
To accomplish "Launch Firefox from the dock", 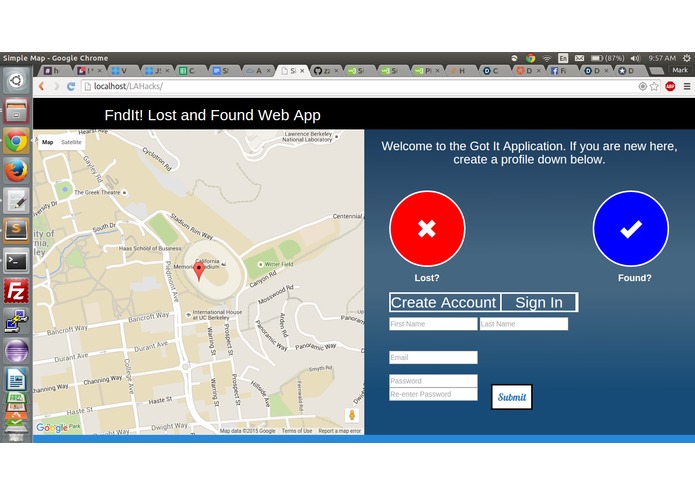I will pos(16,171).
